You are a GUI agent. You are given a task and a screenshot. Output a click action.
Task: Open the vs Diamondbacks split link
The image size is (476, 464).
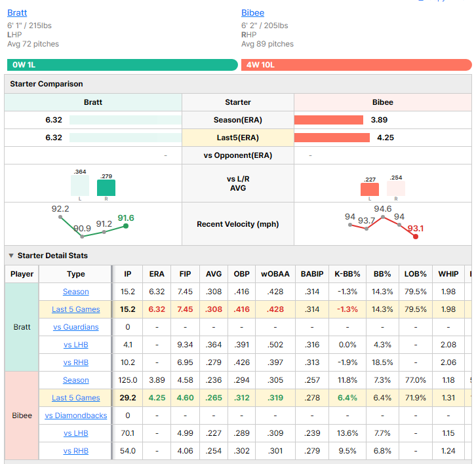(76, 416)
